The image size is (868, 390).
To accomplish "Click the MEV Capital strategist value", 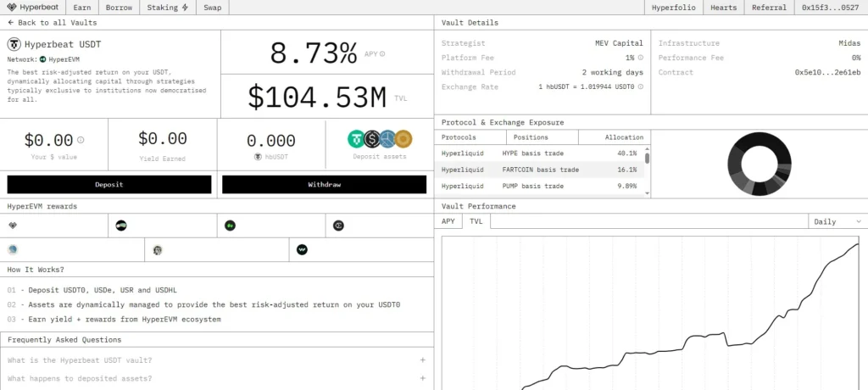I will pyautogui.click(x=618, y=42).
